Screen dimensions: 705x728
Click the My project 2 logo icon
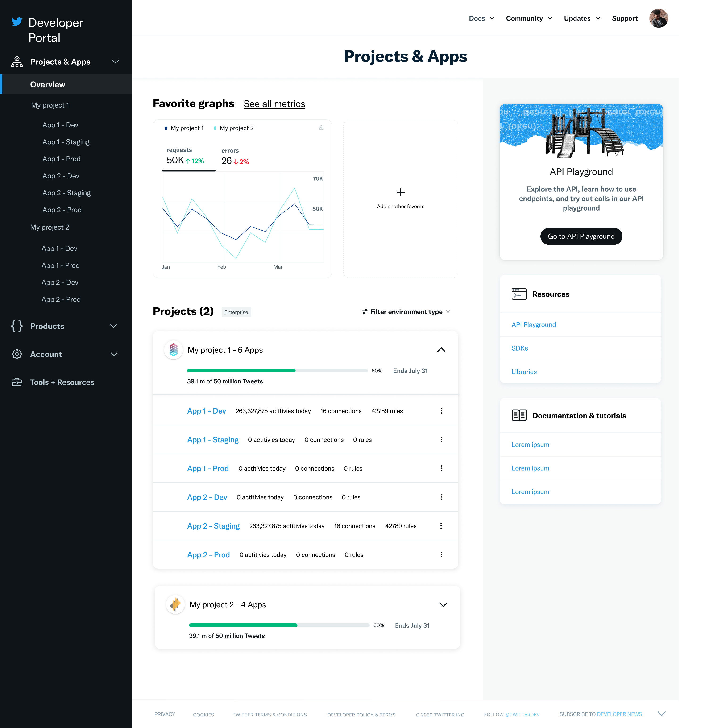pos(175,604)
